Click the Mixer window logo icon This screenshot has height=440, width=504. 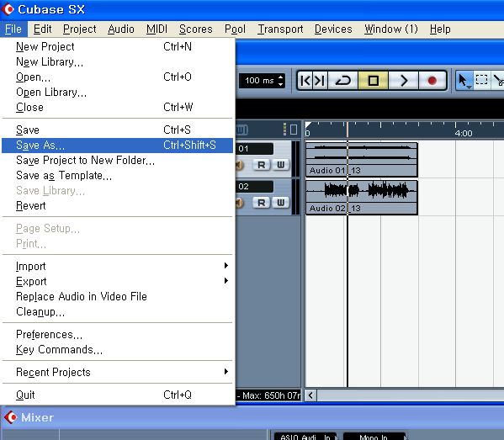tap(11, 417)
